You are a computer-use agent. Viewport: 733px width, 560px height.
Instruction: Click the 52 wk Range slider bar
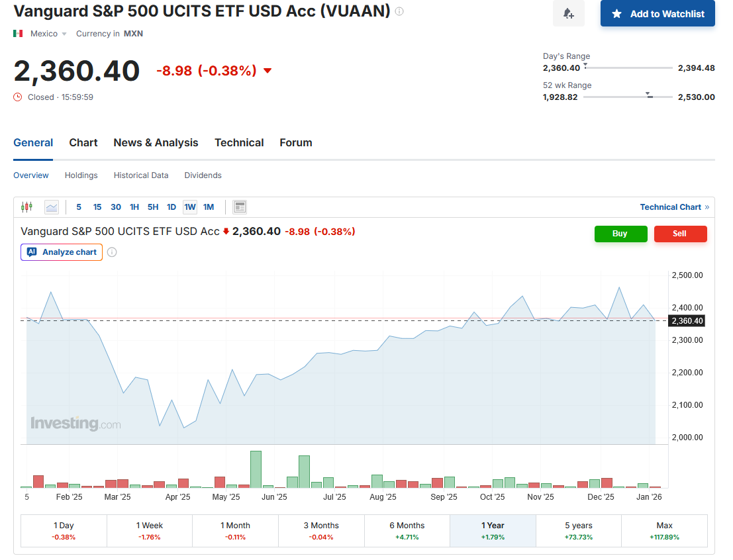[628, 97]
